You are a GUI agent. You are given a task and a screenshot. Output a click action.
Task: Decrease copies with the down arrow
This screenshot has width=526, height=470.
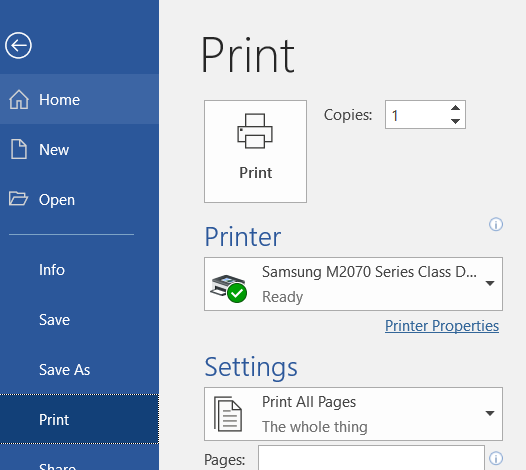455,121
